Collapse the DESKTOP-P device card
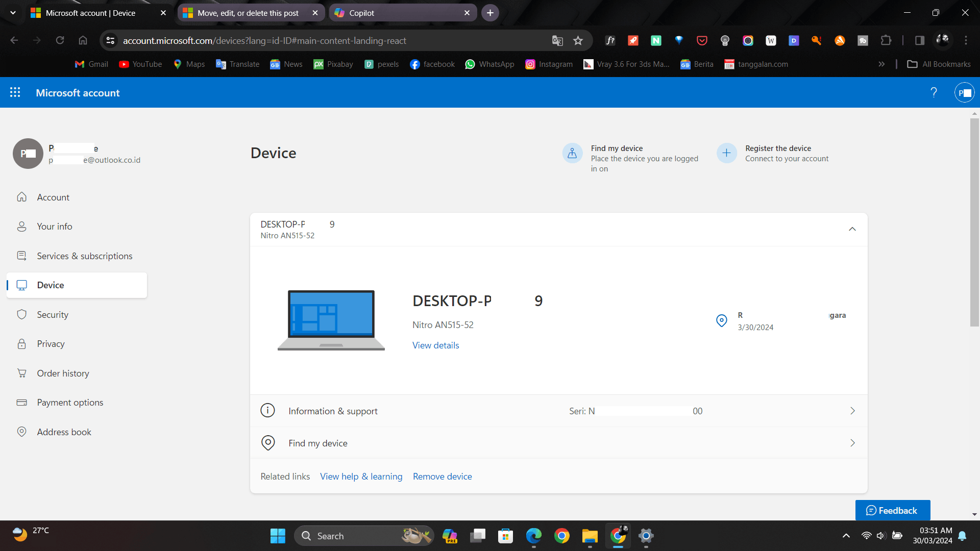 point(852,229)
